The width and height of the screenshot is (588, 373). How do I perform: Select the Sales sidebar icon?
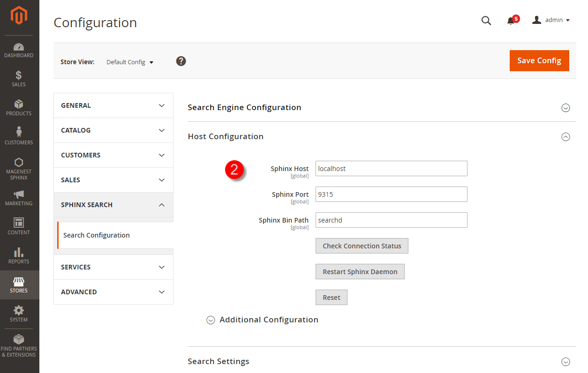[19, 79]
